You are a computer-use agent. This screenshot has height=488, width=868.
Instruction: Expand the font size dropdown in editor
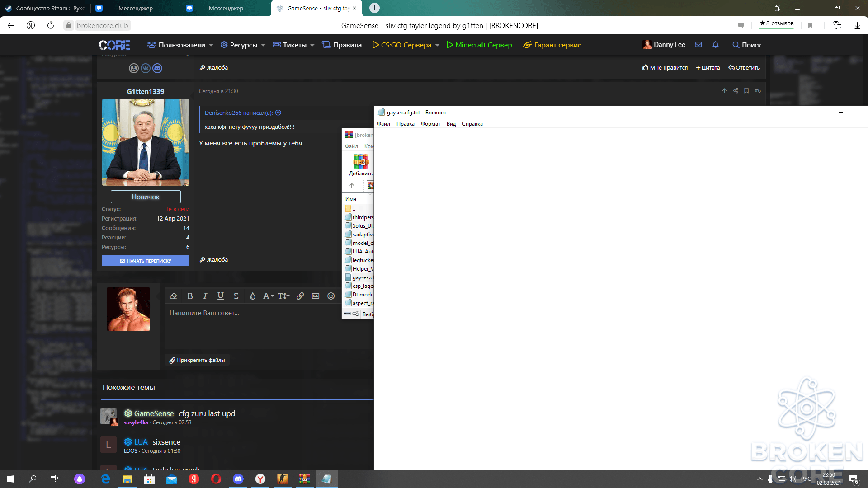(x=284, y=296)
